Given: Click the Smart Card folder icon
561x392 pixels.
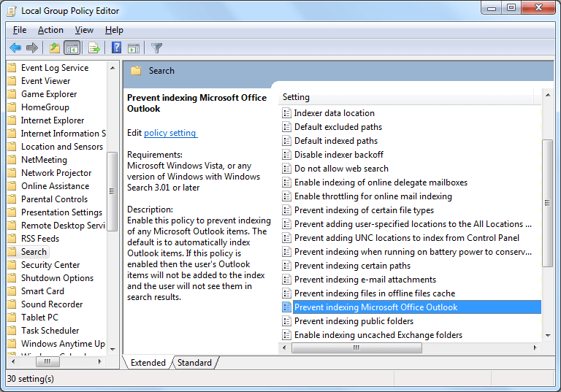Looking at the screenshot, I should point(12,291).
